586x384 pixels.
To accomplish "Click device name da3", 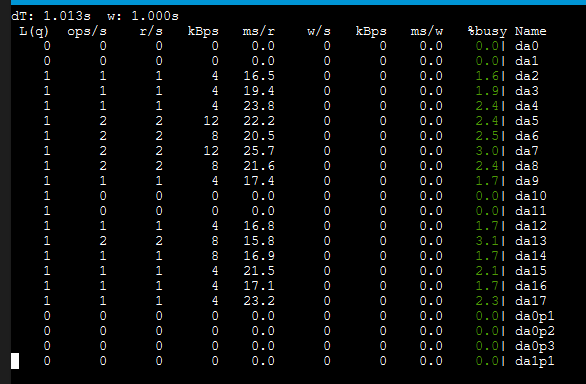I will [527, 91].
